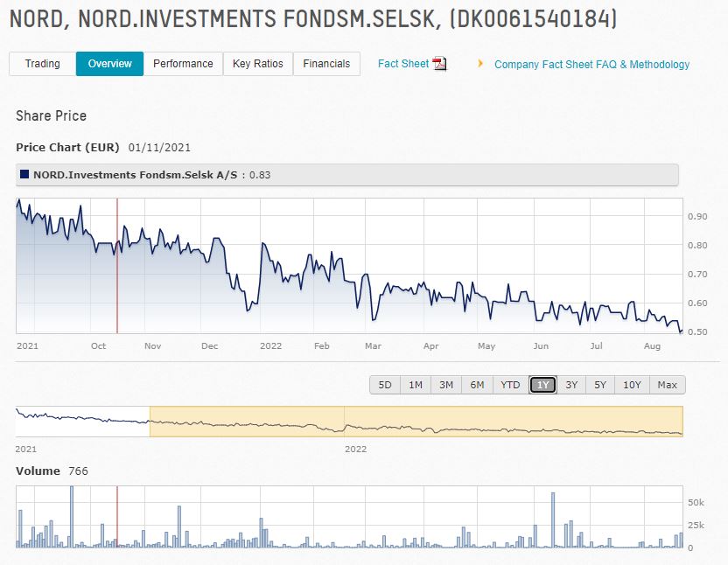The width and height of the screenshot is (728, 565).
Task: Select the YTD chart range
Action: click(509, 385)
